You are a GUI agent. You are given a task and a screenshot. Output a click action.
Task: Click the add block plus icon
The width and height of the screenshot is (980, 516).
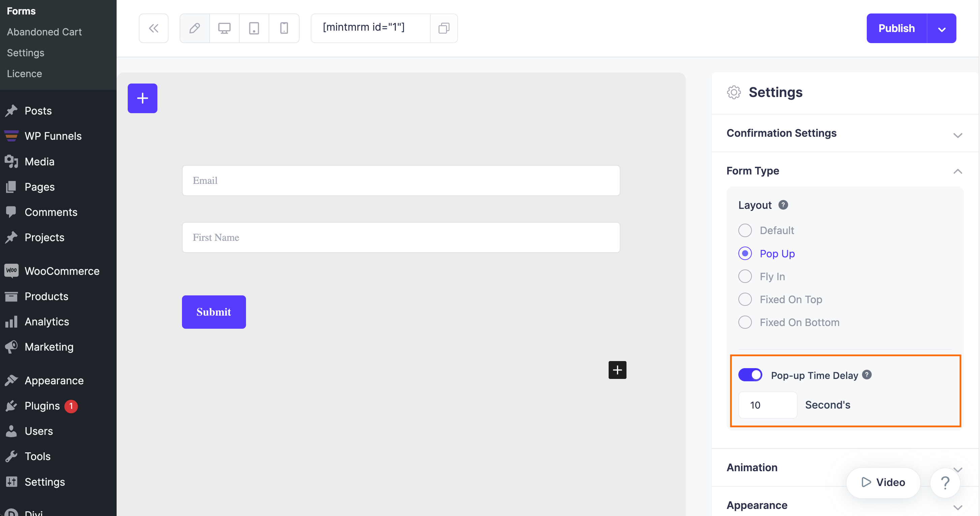(x=143, y=98)
